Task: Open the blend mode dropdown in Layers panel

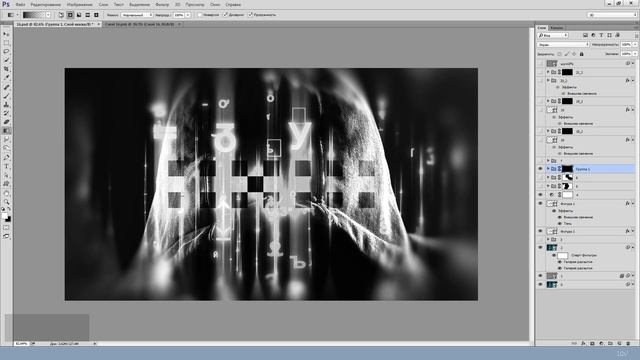Action: [x=563, y=44]
